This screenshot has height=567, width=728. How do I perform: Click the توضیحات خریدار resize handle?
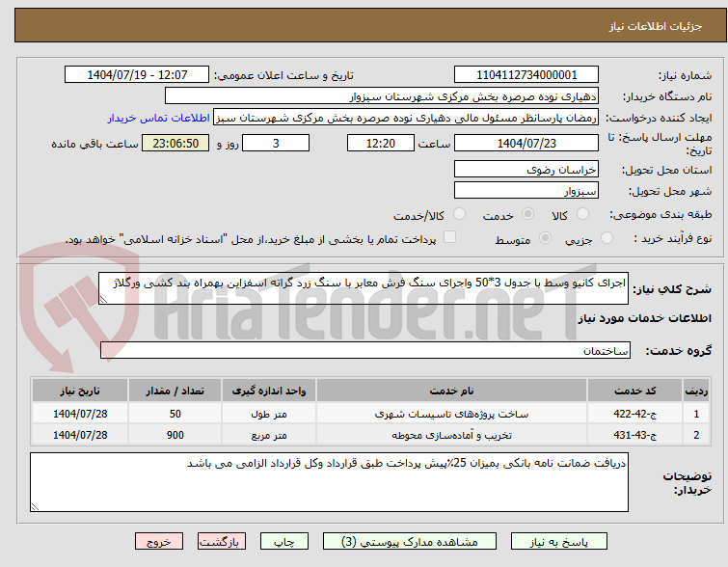(x=35, y=506)
